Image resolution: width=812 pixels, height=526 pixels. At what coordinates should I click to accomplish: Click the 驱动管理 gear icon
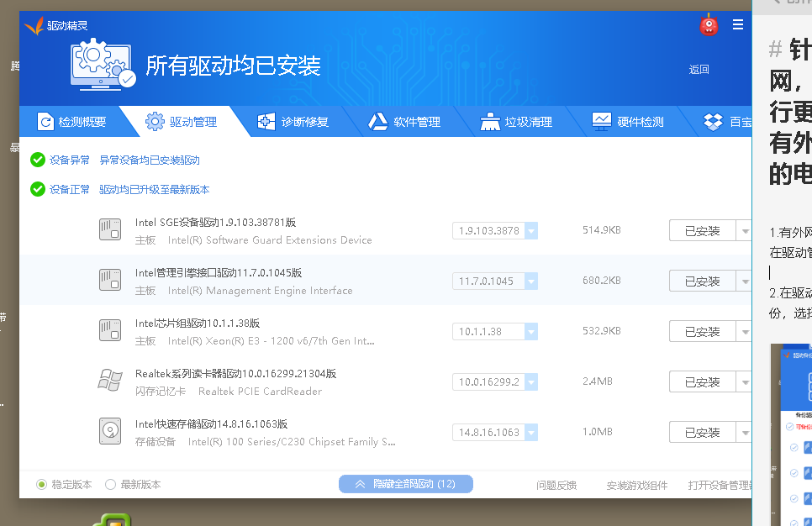point(155,122)
